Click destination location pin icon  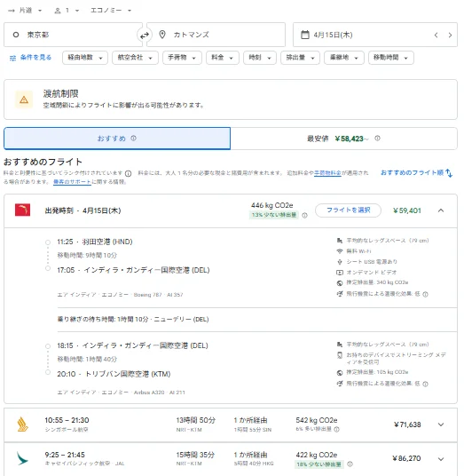tap(162, 35)
